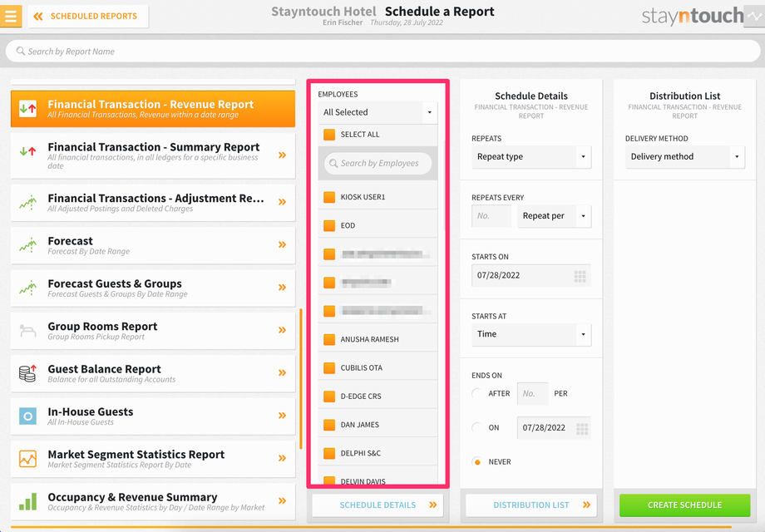Toggle EOD employee checkbox
This screenshot has width=765, height=532.
point(329,225)
